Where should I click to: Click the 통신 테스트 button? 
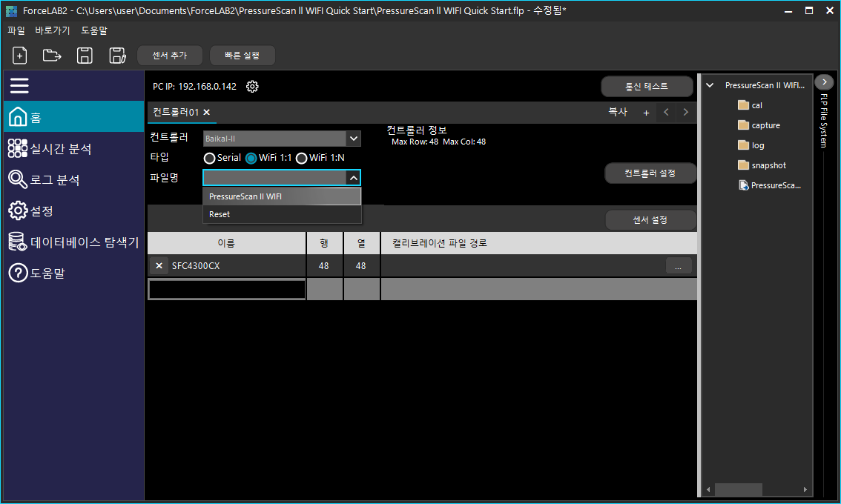pyautogui.click(x=646, y=86)
